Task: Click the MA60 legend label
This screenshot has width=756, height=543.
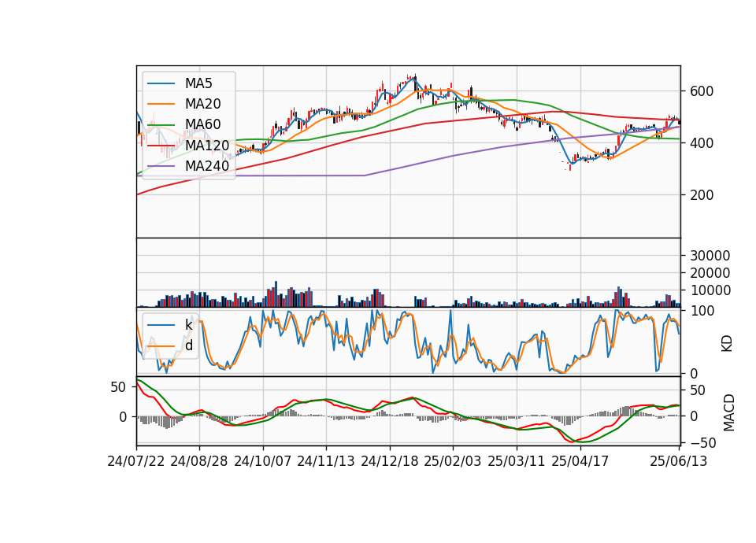Action: click(x=203, y=125)
